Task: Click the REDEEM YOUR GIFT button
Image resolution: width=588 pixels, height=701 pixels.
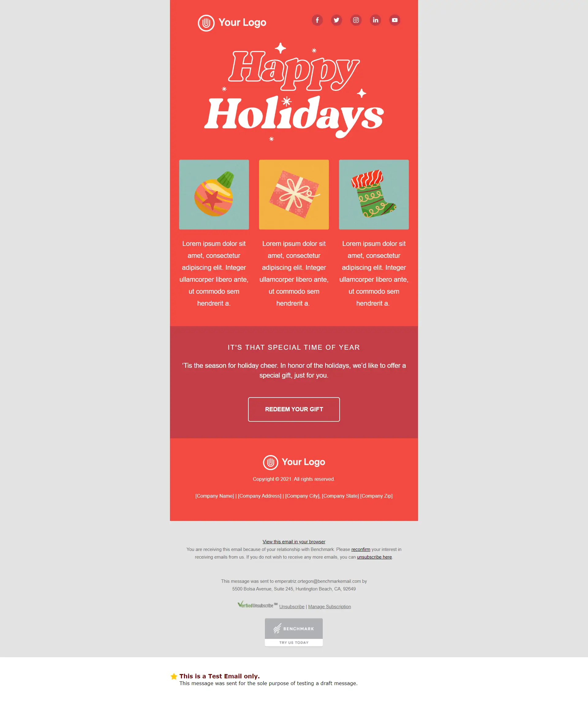Action: click(293, 409)
